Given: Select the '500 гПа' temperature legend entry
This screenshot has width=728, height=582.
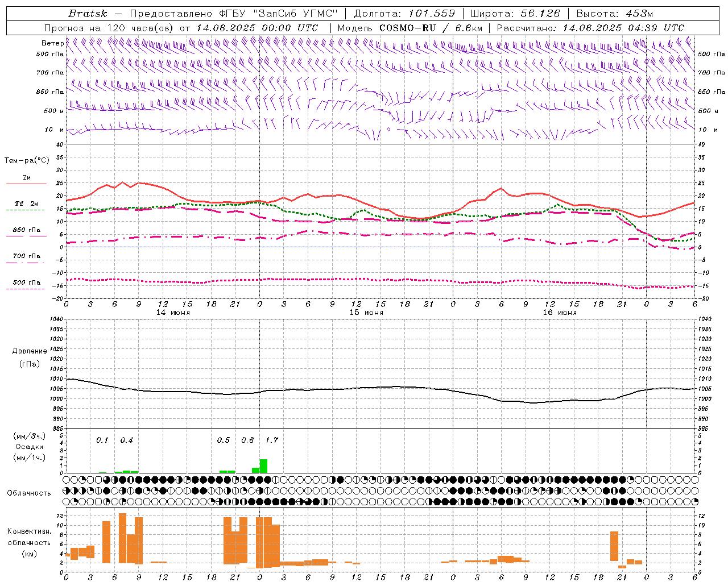Looking at the screenshot, I should (x=27, y=282).
